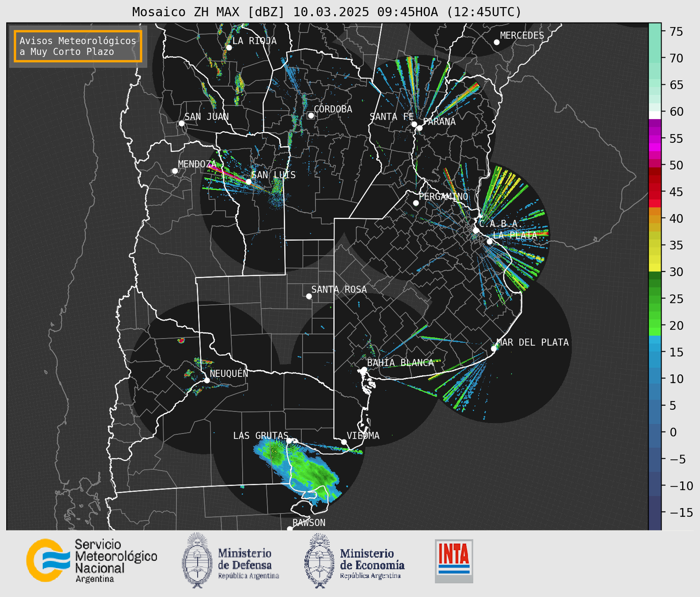
Task: Click the NEUQUÉN label text
Action: coord(229,374)
